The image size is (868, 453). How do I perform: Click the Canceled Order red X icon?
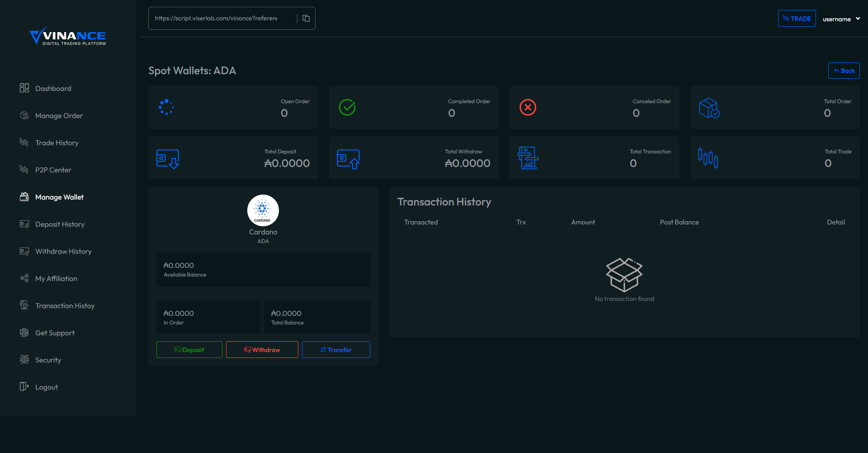528,107
